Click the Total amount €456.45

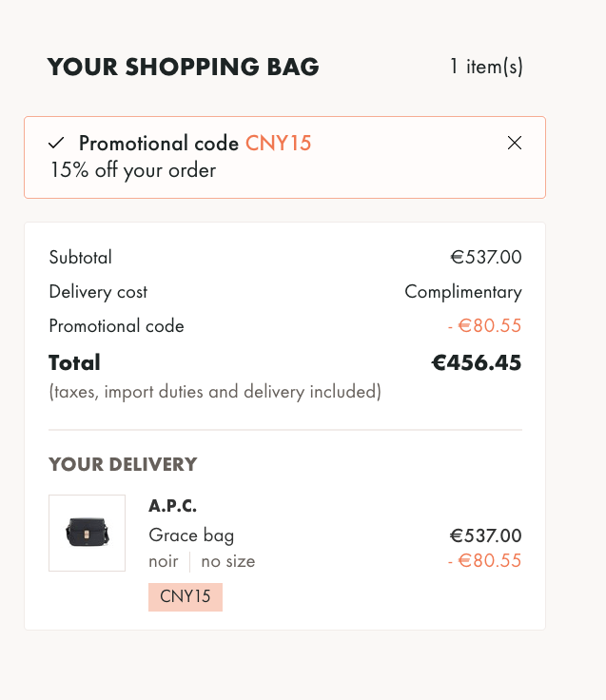[x=477, y=362]
